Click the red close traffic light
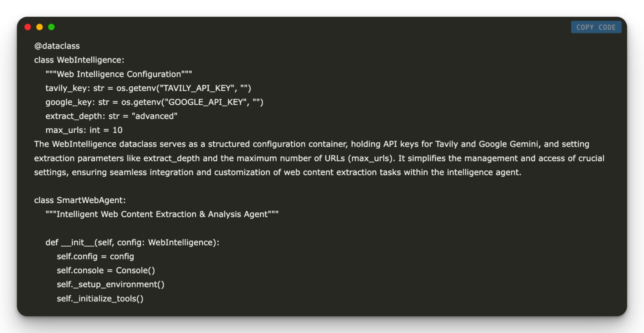This screenshot has height=333, width=644. [27, 27]
